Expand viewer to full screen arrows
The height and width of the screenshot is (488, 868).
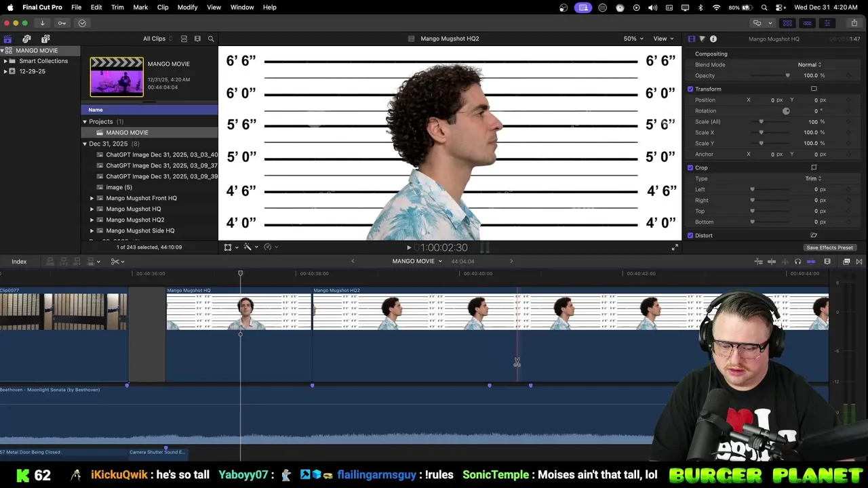[675, 247]
